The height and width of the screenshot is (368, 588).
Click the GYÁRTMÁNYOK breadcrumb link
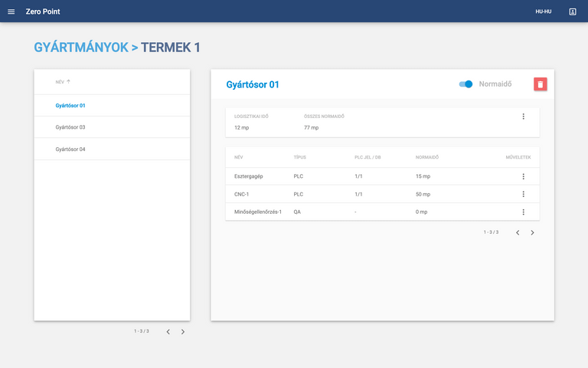pyautogui.click(x=80, y=48)
